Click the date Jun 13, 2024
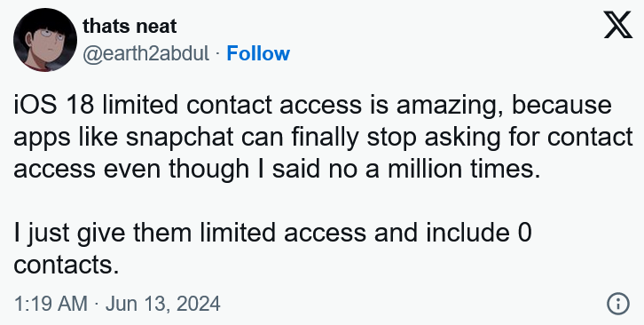 coord(162,304)
